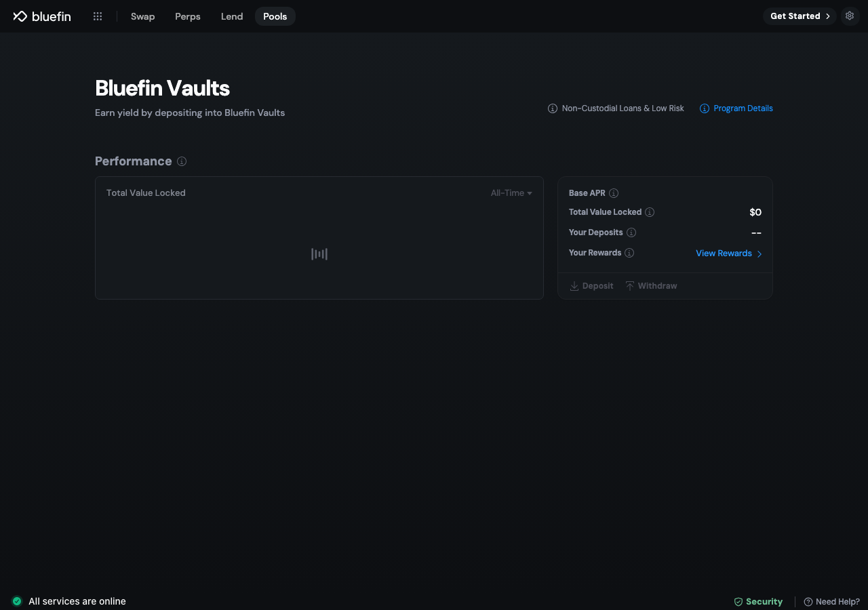This screenshot has height=610, width=868.
Task: Click the Security shield icon
Action: (x=738, y=602)
